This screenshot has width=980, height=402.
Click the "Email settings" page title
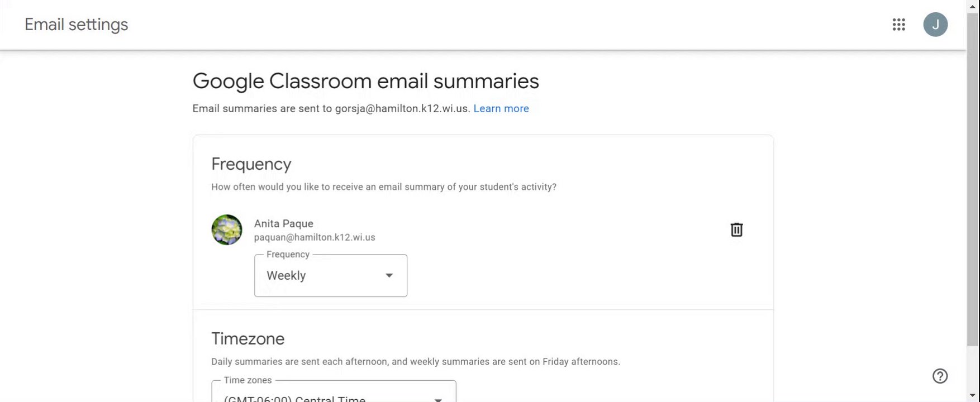click(x=77, y=25)
